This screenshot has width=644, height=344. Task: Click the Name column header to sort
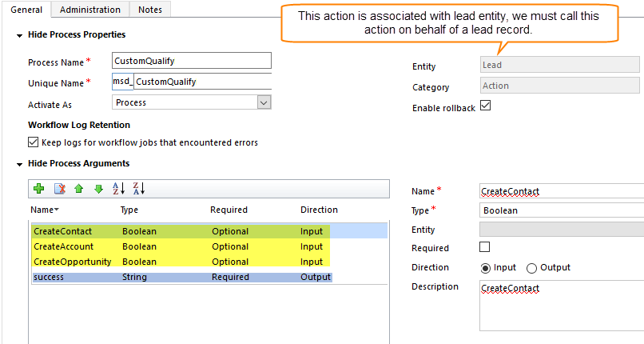click(45, 210)
